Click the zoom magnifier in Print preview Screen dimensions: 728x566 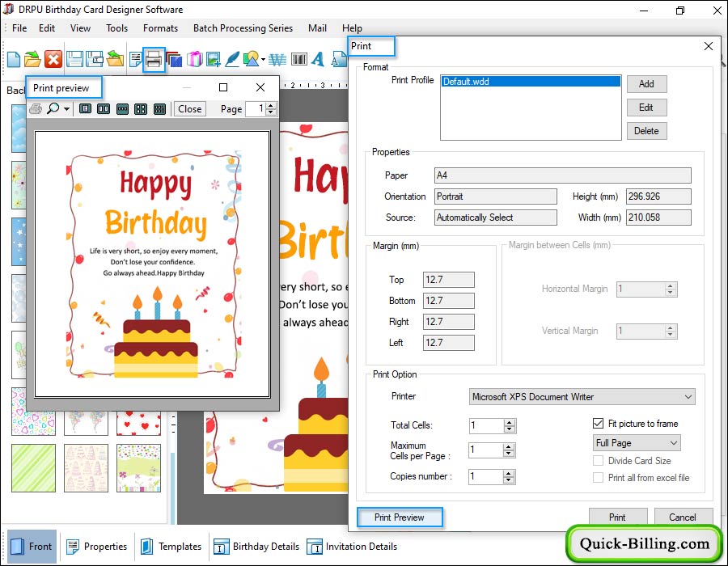[53, 108]
